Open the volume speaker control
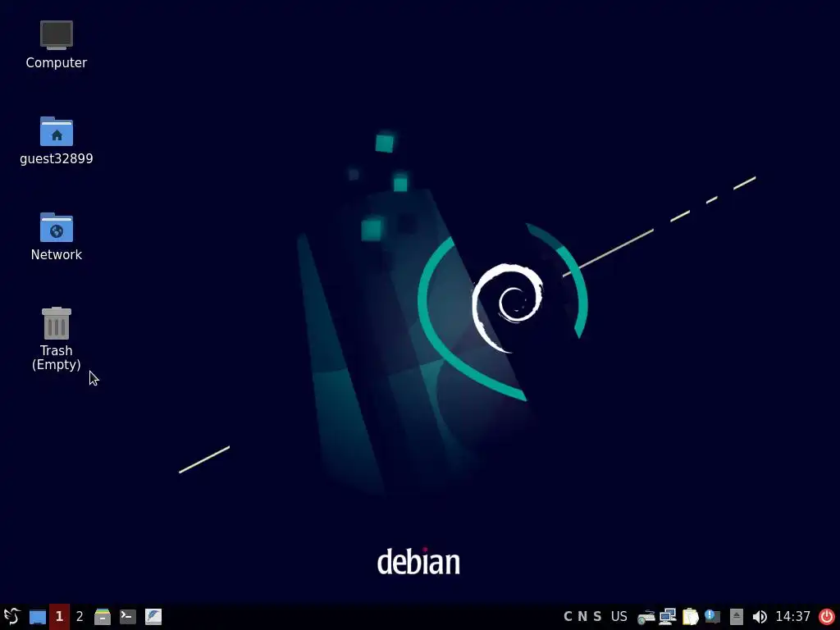The width and height of the screenshot is (840, 630). [759, 617]
